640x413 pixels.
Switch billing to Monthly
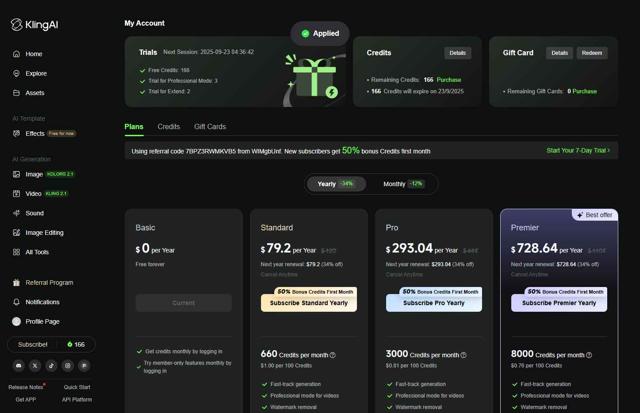(x=404, y=184)
